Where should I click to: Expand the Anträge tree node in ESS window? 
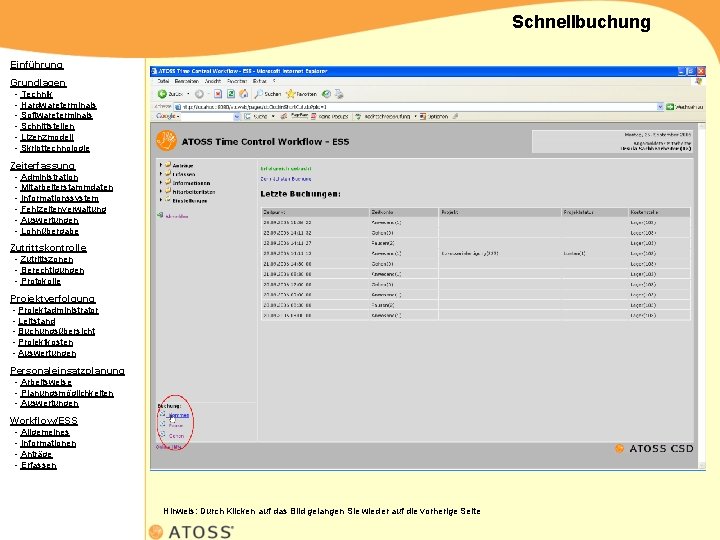pyautogui.click(x=161, y=164)
